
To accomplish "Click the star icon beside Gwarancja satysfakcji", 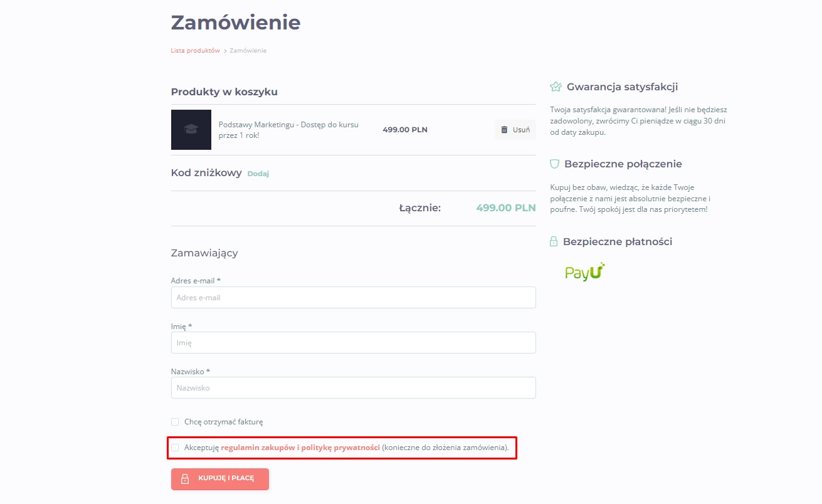I will coord(556,87).
